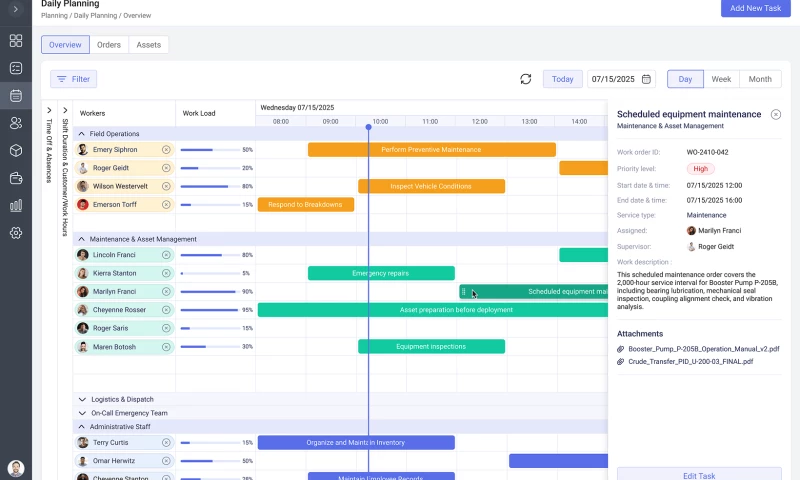Open the Equipment inspections task bar
Viewport: 800px width, 480px height.
432,346
